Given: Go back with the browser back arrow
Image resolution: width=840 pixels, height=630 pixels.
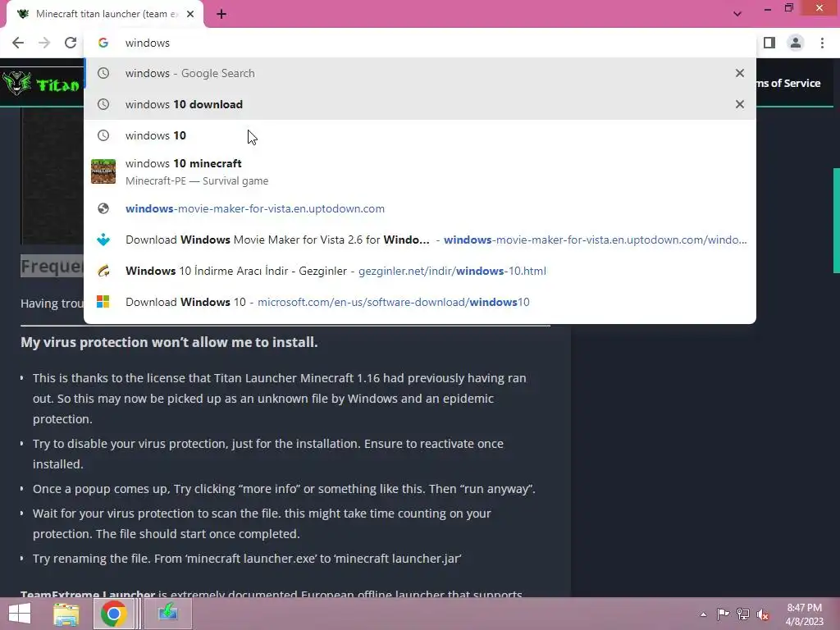Looking at the screenshot, I should point(18,43).
